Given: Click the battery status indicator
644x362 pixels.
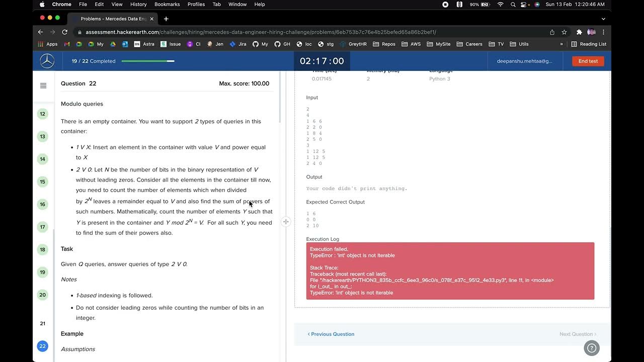Looking at the screenshot, I should [x=480, y=4].
